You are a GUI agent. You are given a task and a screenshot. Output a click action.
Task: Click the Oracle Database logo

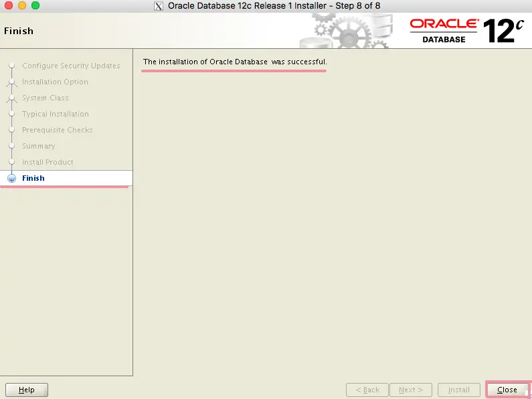click(444, 31)
